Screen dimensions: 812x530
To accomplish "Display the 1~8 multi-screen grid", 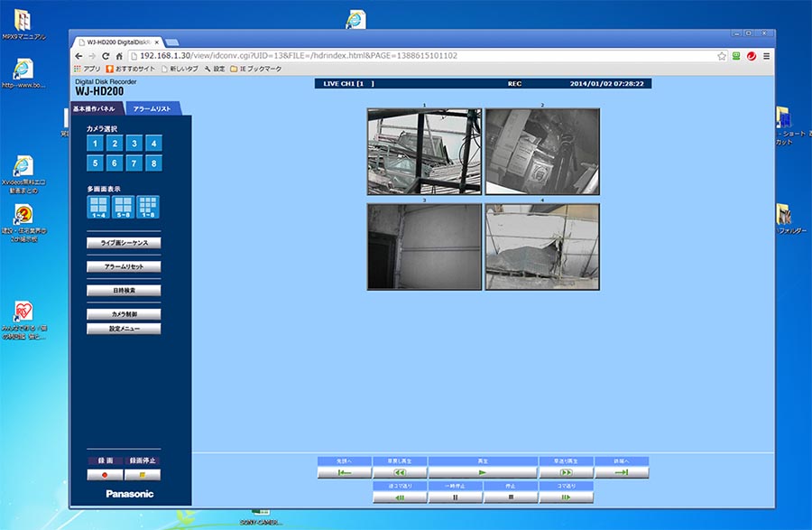I will 148,207.
